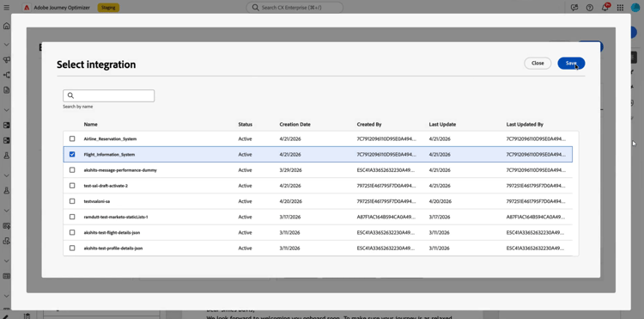Click the Flight_Information_System name
The image size is (644, 319).
(109, 155)
